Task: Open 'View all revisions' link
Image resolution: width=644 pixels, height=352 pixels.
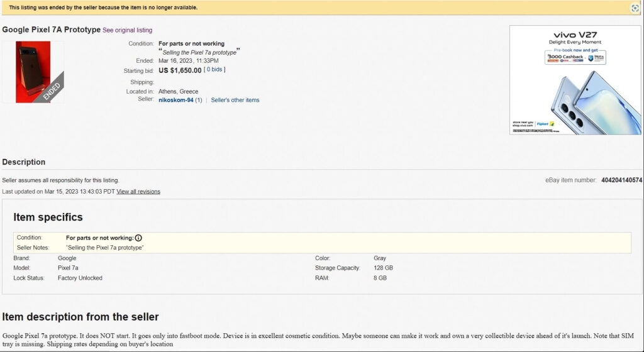Action: click(138, 192)
